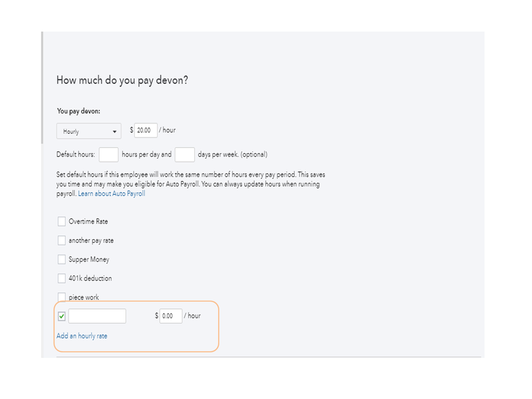
Task: Open the Learn about Auto Payroll link
Action: (x=111, y=194)
